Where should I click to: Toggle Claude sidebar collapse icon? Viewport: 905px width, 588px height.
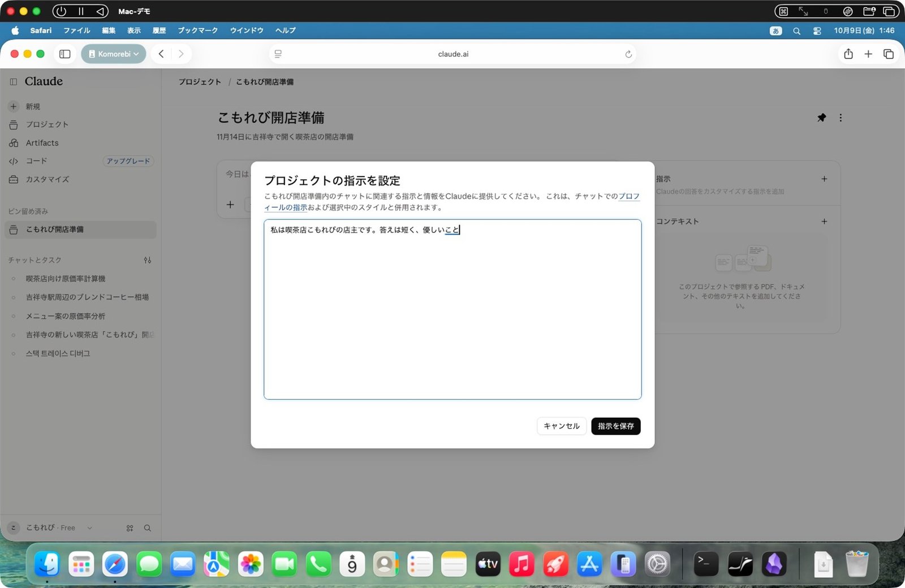click(x=14, y=81)
